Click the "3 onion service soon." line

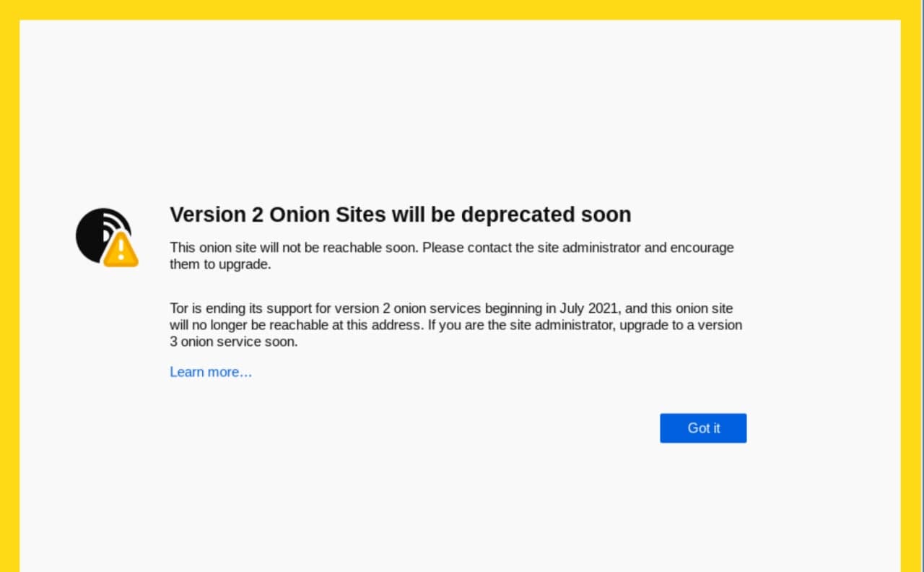click(233, 342)
